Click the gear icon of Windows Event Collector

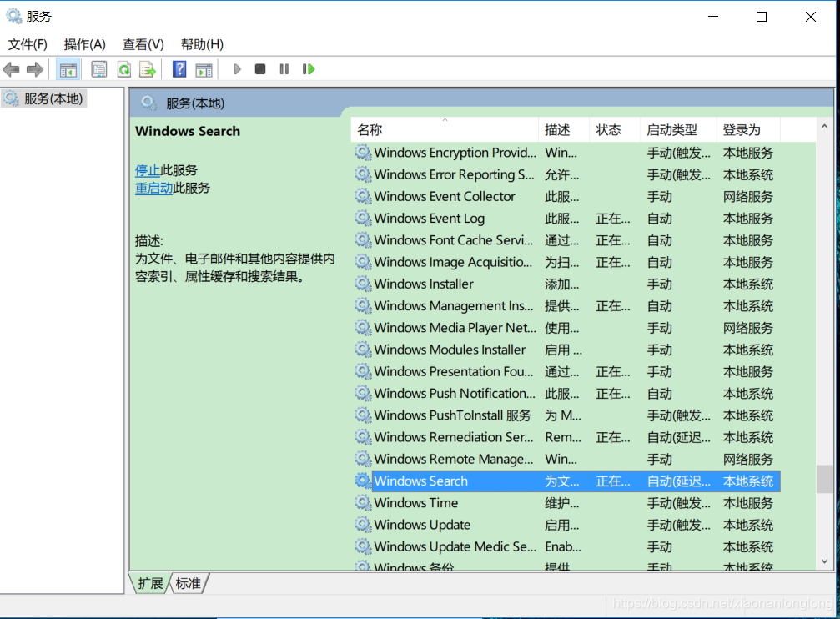coord(363,196)
